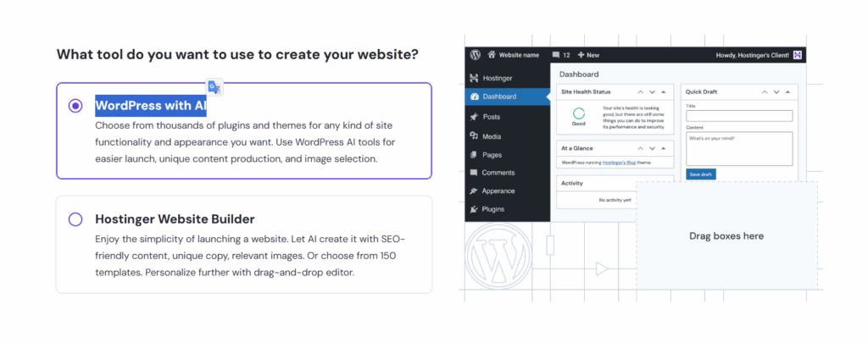Click the Plugins icon in sidebar
Image resolution: width=868 pixels, height=343 pixels.
(474, 208)
